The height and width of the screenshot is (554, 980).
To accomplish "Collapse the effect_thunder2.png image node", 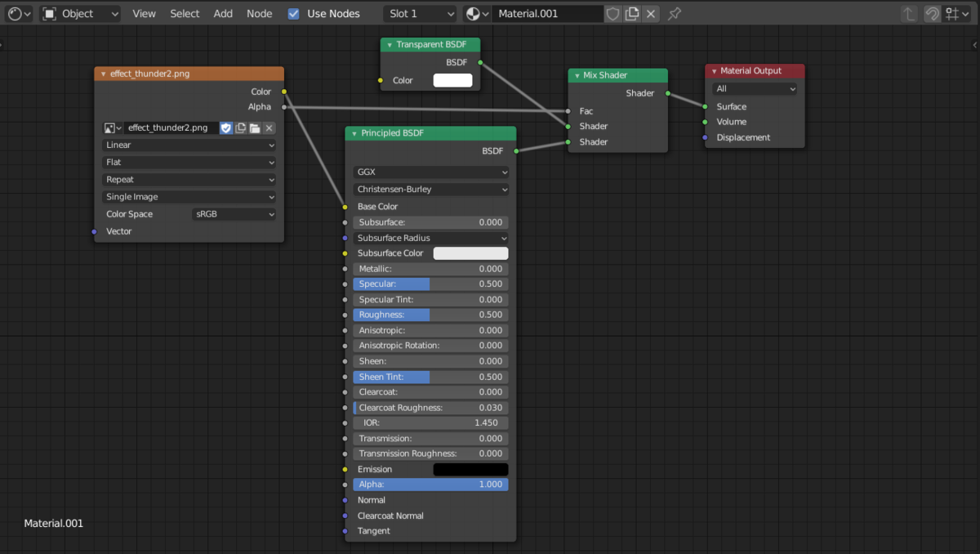I will pos(104,74).
